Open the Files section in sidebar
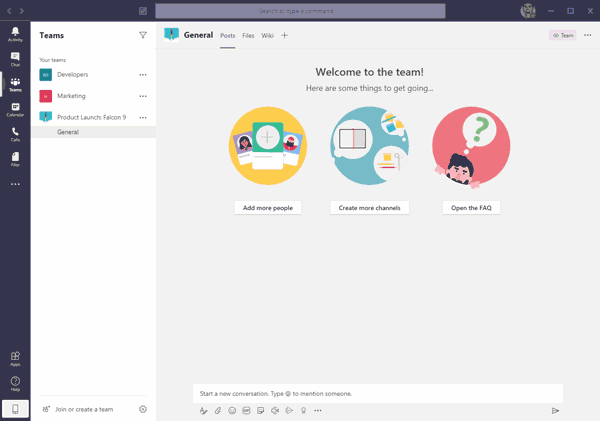Viewport: 600px width, 421px height. pos(15,159)
